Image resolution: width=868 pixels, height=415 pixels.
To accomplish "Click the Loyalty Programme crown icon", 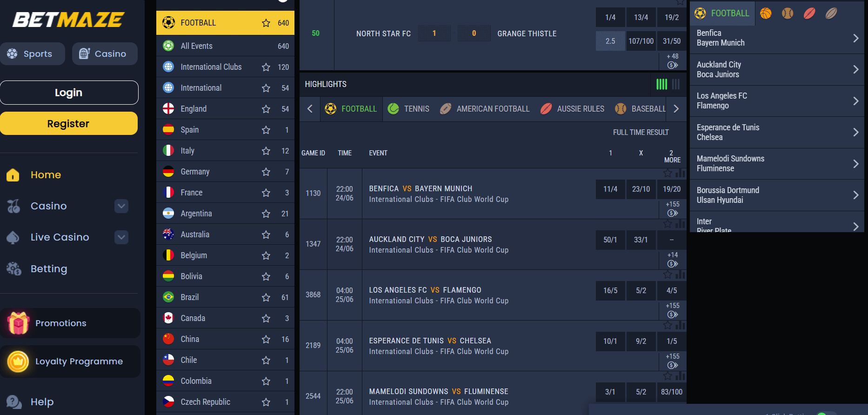I will [x=18, y=361].
